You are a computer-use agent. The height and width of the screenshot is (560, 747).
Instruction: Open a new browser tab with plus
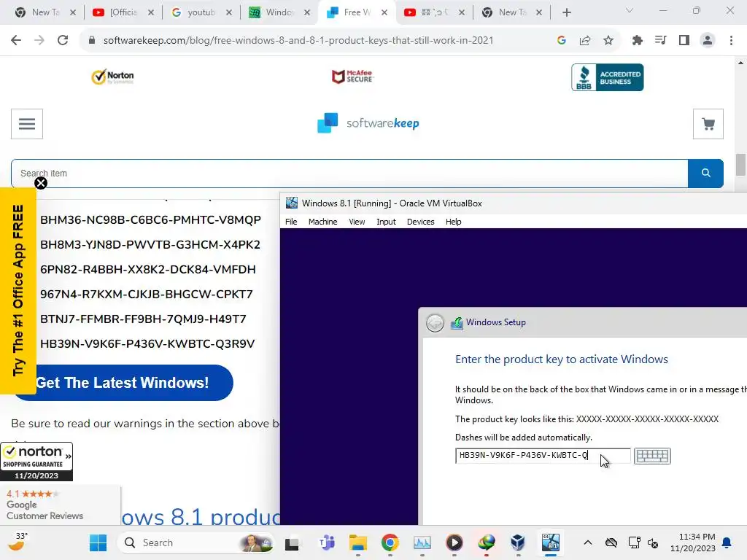(566, 12)
